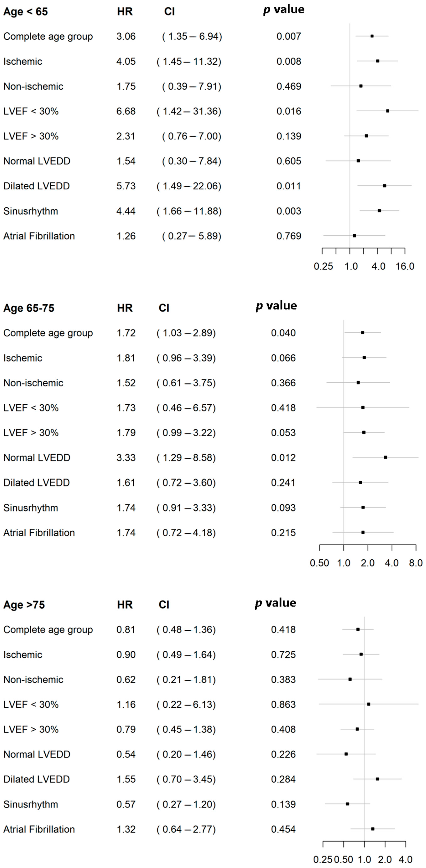The image size is (426, 868).
Task: Click the hazard ratio value 1.26
Action: pyautogui.click(x=126, y=236)
